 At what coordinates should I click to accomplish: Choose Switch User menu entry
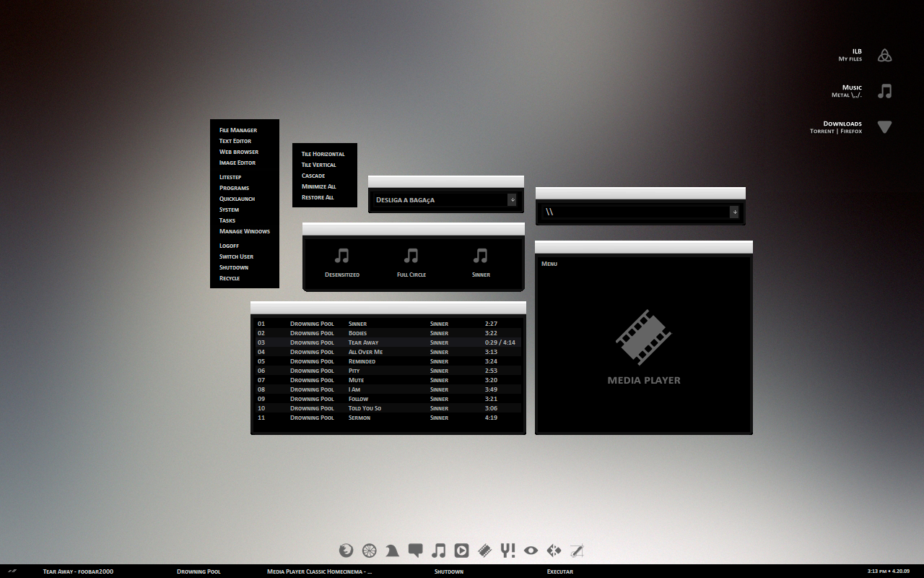237,256
